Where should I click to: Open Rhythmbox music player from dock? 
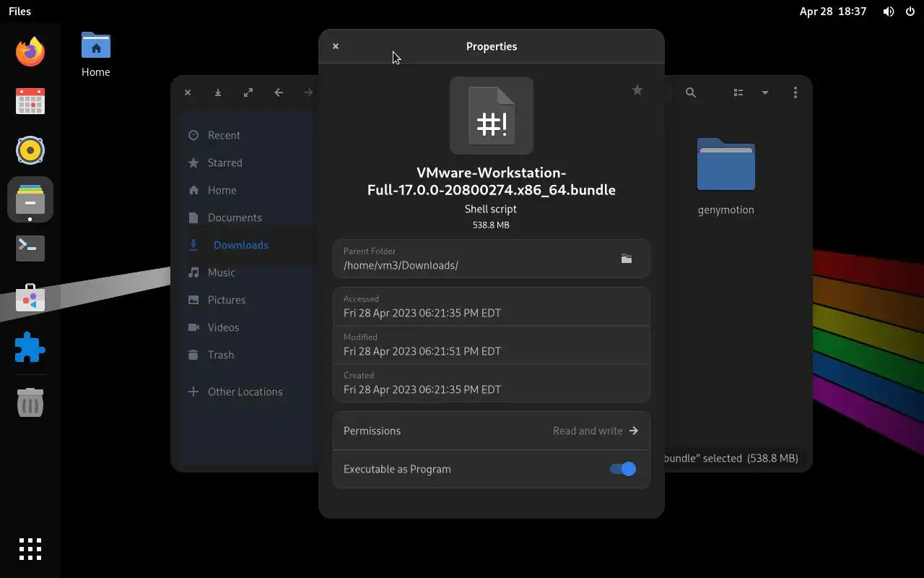pos(30,150)
